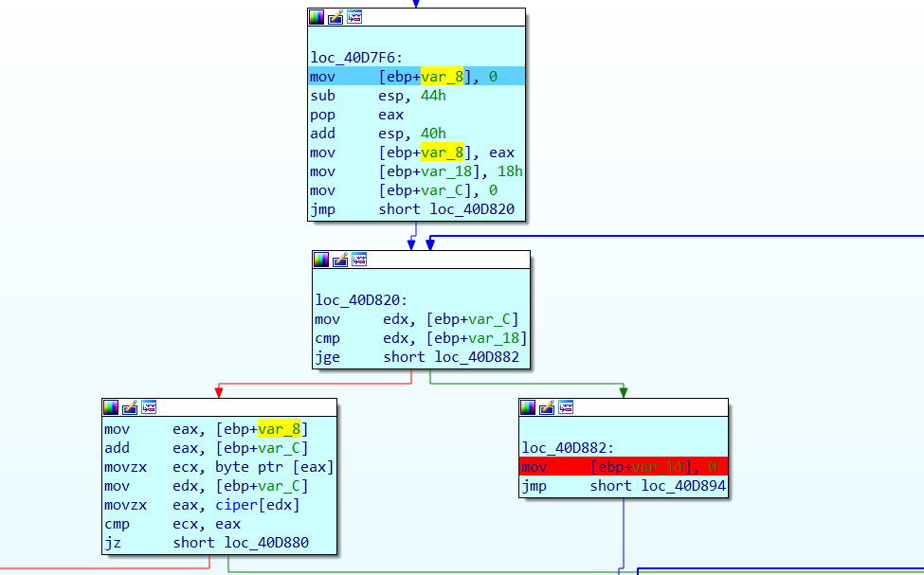Click group nodes icon on loc_40D7F6 block

[x=354, y=17]
